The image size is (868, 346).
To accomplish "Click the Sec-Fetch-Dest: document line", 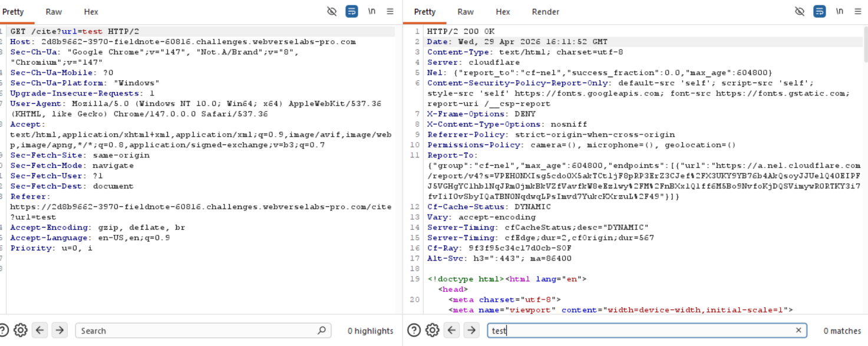I will [x=72, y=186].
